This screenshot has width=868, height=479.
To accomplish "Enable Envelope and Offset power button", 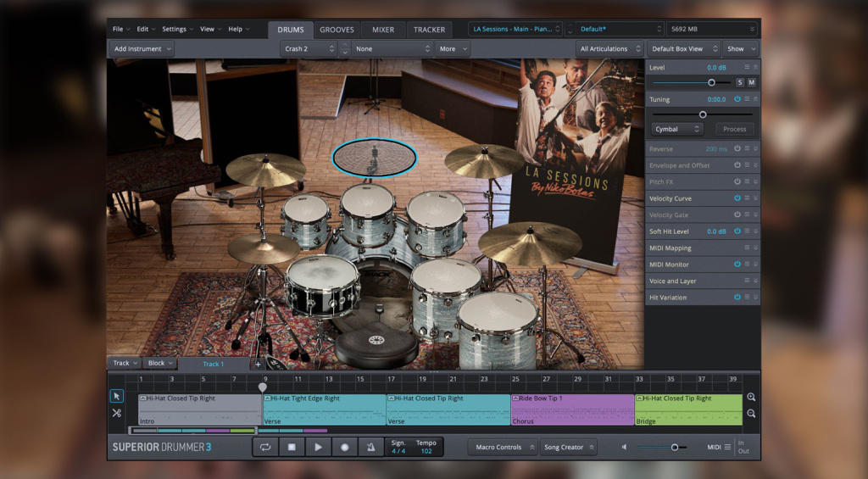I will [737, 165].
